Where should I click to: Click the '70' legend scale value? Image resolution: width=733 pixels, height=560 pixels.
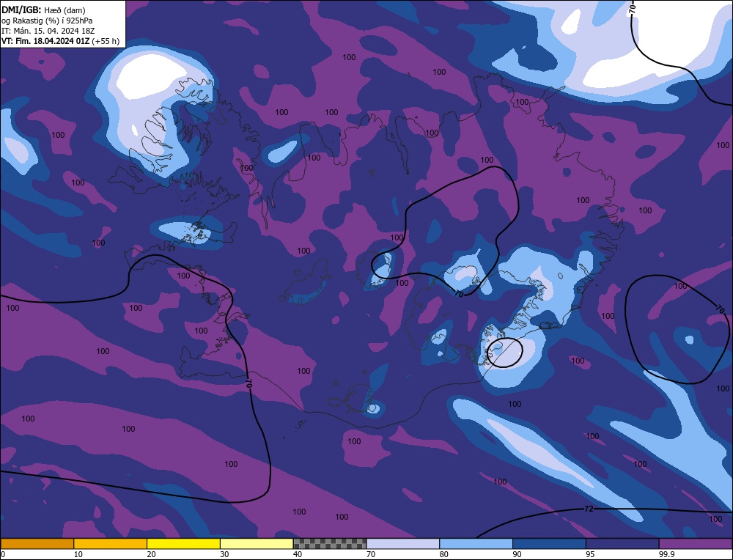(x=371, y=554)
